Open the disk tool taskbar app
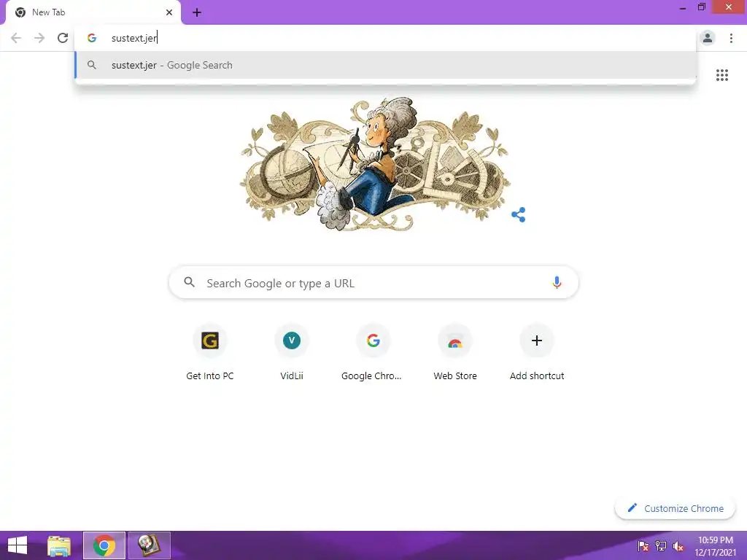This screenshot has width=747, height=560. click(x=149, y=545)
